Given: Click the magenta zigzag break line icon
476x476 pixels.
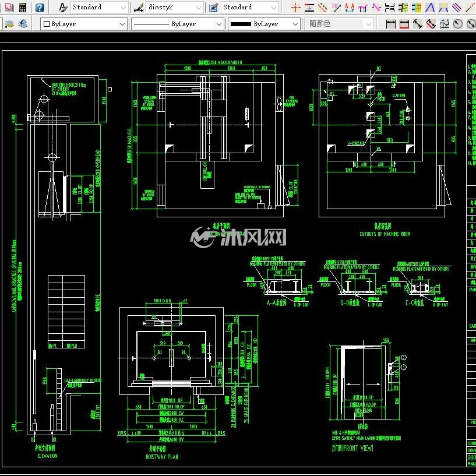Looking at the screenshot, I should (376, 8).
